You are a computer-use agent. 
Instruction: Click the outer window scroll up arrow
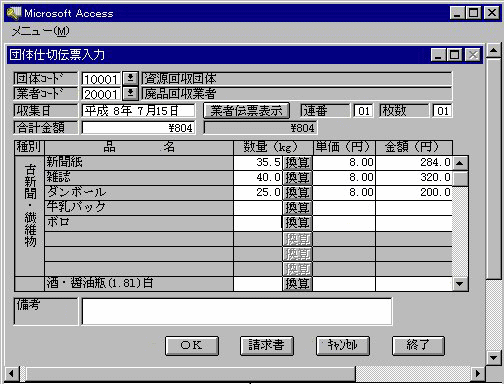tap(493, 51)
